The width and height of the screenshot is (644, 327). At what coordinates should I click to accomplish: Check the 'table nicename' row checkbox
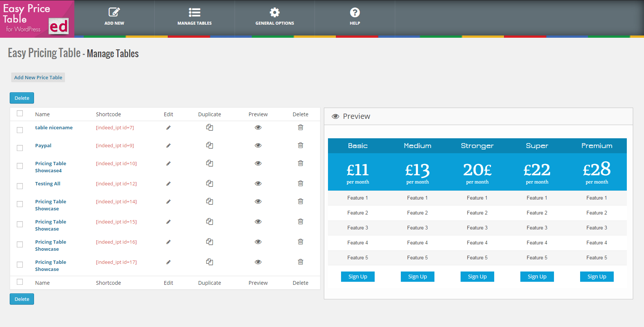[20, 130]
